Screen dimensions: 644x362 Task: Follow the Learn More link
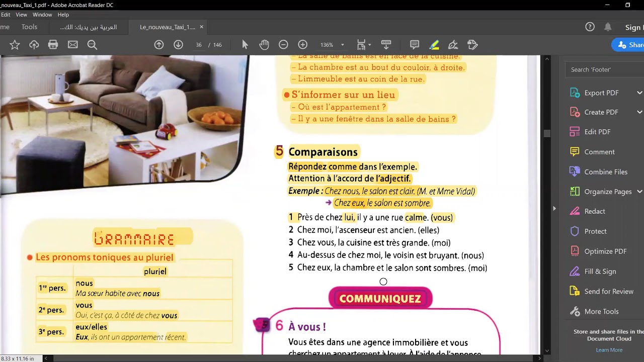click(609, 350)
